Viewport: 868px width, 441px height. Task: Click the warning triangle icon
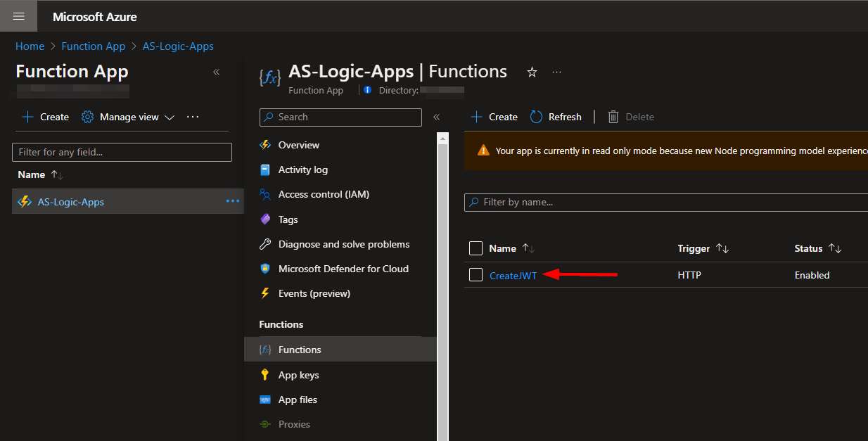pyautogui.click(x=483, y=150)
